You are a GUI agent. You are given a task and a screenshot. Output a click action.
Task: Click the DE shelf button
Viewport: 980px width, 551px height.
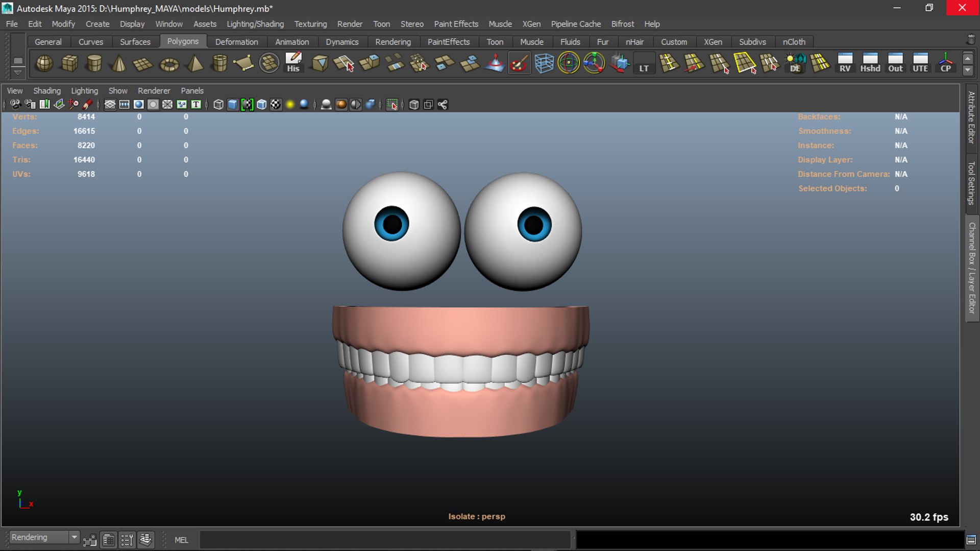point(795,63)
